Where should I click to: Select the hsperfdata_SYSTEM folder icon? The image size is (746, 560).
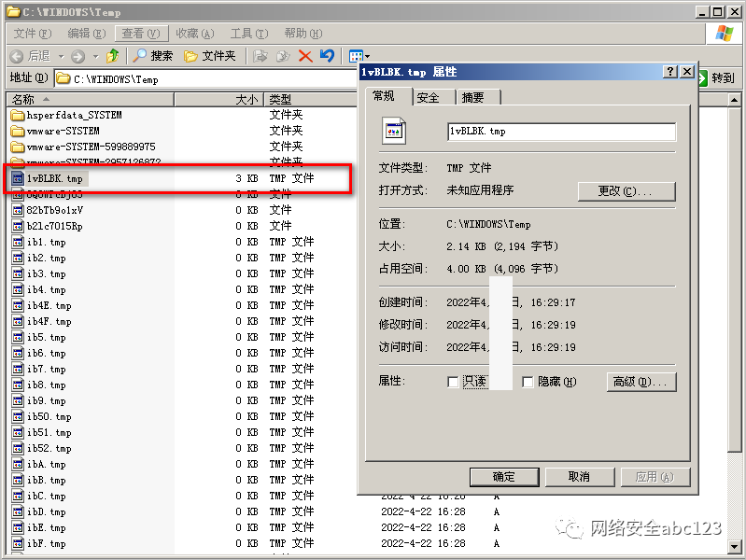pyautogui.click(x=17, y=115)
